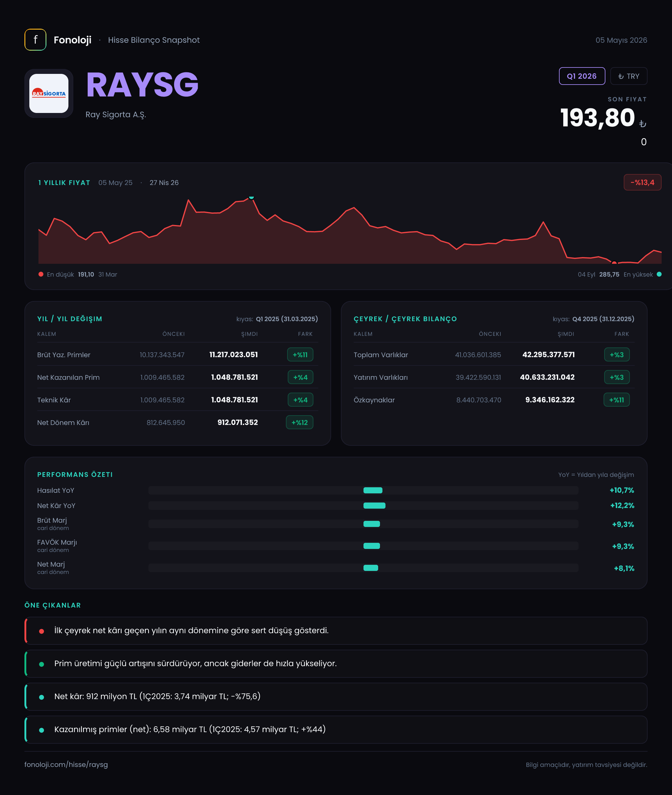This screenshot has height=795, width=672.
Task: Click the '05 May 25' chart start date
Action: click(115, 183)
